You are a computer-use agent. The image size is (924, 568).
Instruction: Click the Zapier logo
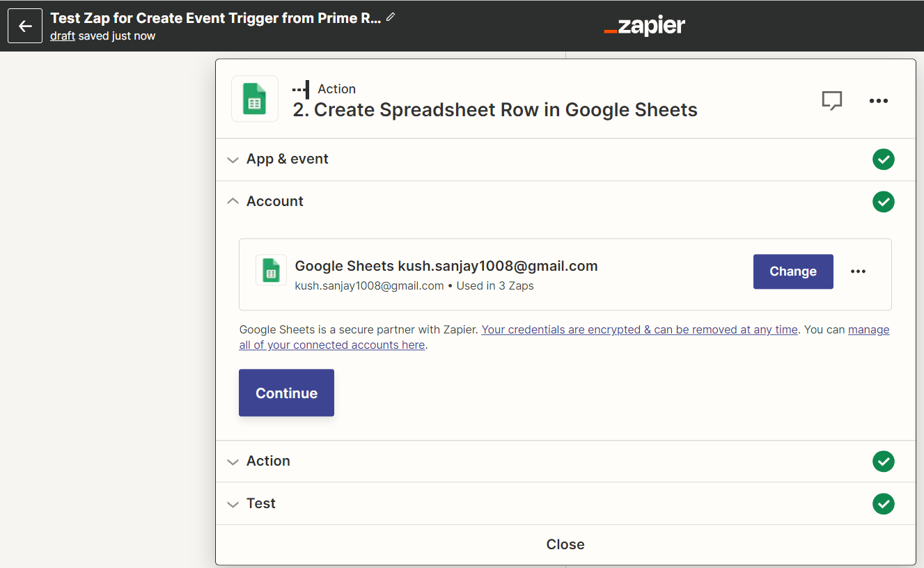[x=645, y=26]
